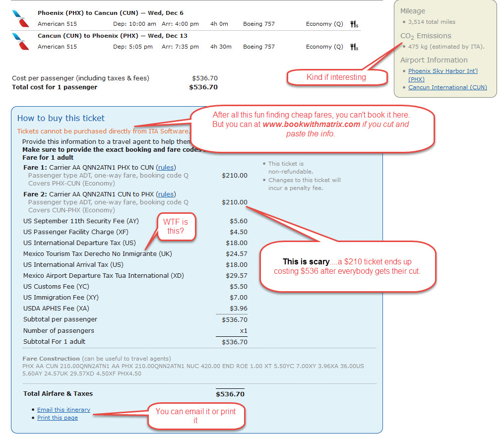Click the meal service icon for the Dec 6 flight

353,23
